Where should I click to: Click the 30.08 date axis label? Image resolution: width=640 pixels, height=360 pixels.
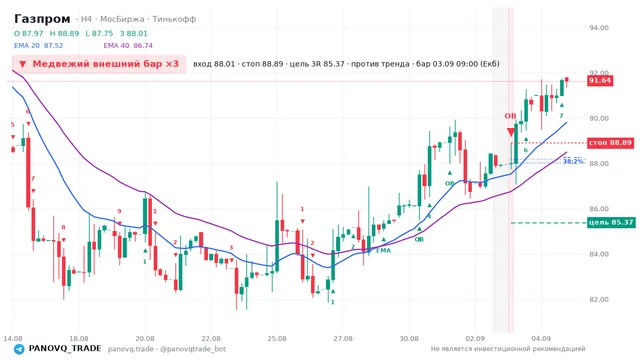tap(409, 339)
